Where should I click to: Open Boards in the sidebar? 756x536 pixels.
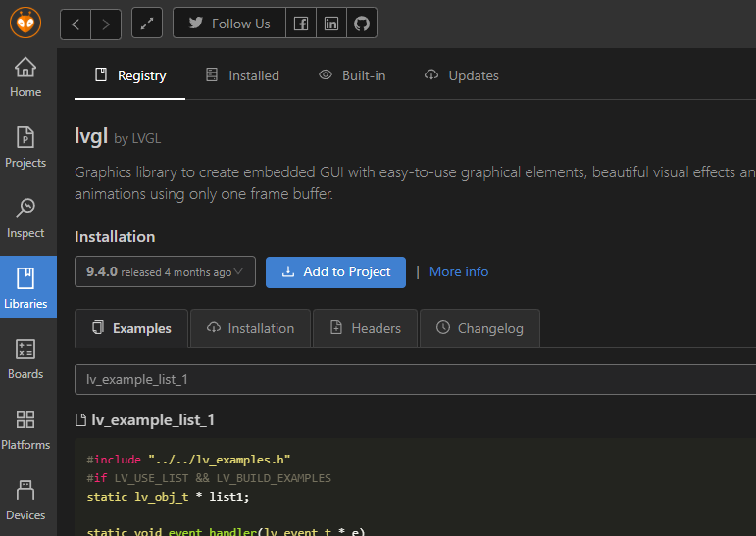[25, 360]
